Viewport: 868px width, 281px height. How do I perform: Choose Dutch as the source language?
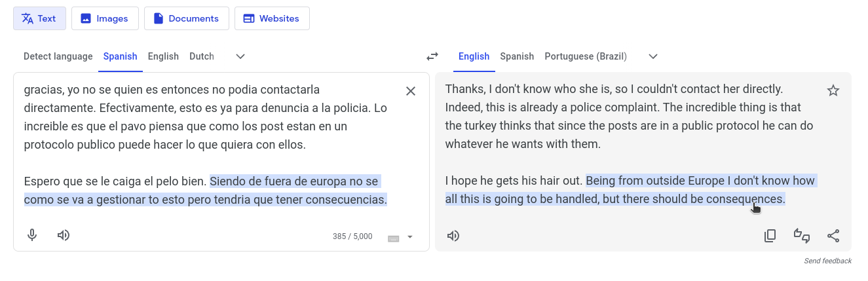[202, 56]
